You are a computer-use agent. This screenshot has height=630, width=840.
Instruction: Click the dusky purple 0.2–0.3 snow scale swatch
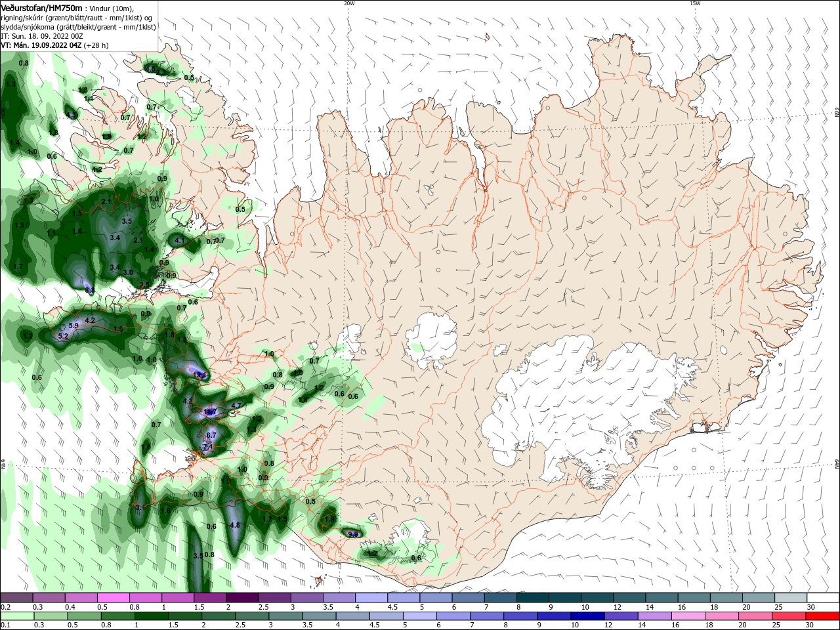click(x=16, y=598)
